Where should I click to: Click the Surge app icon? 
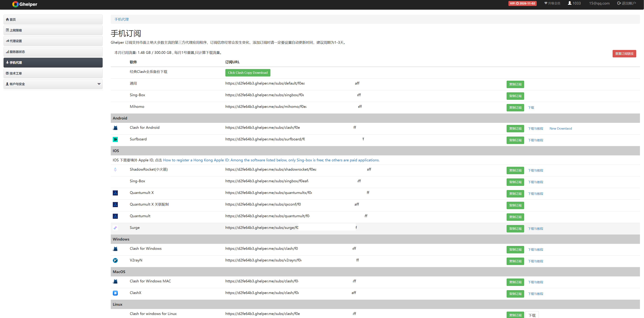pyautogui.click(x=115, y=228)
